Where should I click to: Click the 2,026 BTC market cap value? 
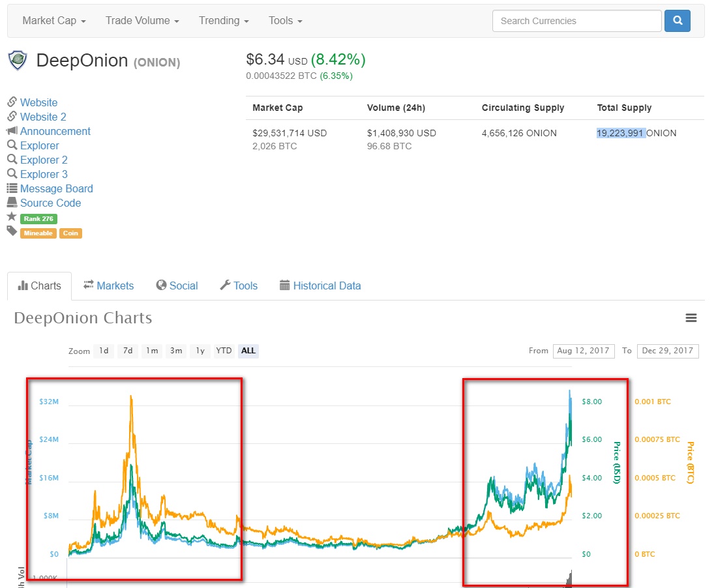[275, 146]
